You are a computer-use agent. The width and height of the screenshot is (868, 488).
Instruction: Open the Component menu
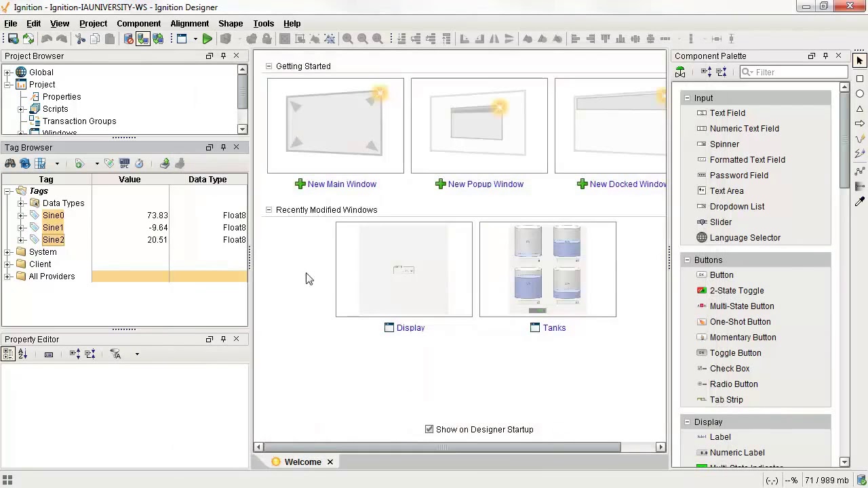pos(138,23)
